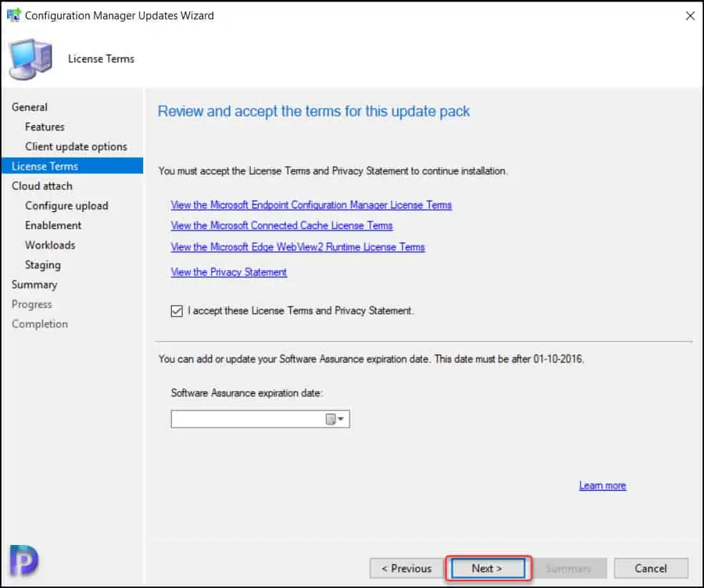This screenshot has width=704, height=588.
Task: Click the Previous button
Action: pyautogui.click(x=406, y=569)
